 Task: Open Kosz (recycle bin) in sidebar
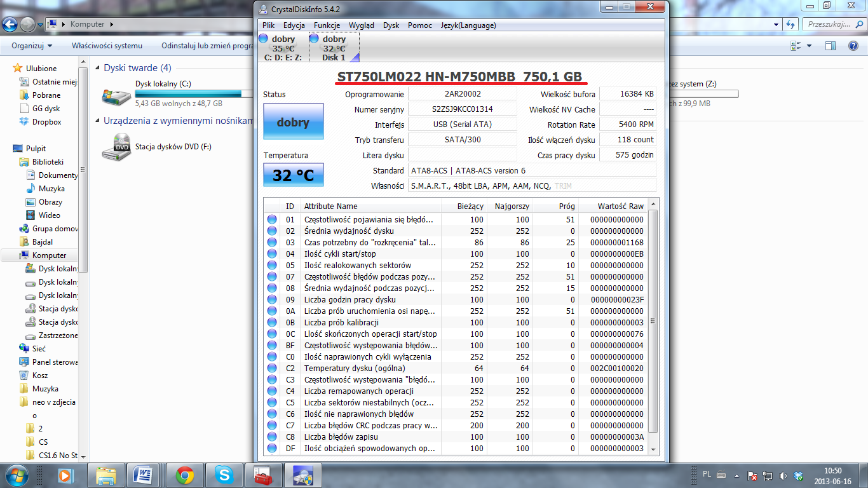[40, 375]
